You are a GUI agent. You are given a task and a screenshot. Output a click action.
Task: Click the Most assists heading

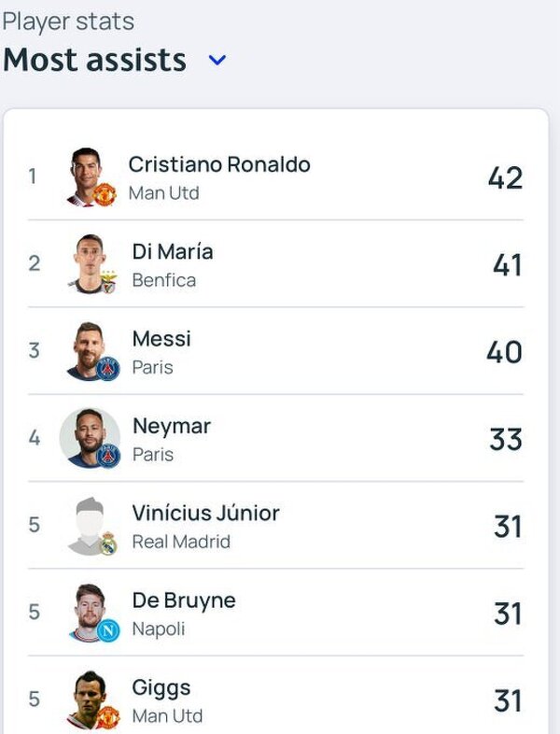click(95, 60)
